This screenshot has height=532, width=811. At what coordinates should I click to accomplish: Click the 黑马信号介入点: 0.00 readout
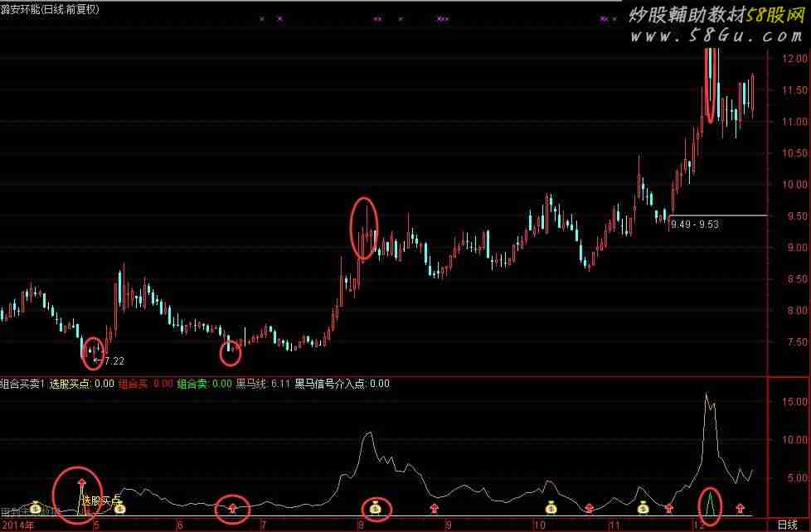[342, 384]
